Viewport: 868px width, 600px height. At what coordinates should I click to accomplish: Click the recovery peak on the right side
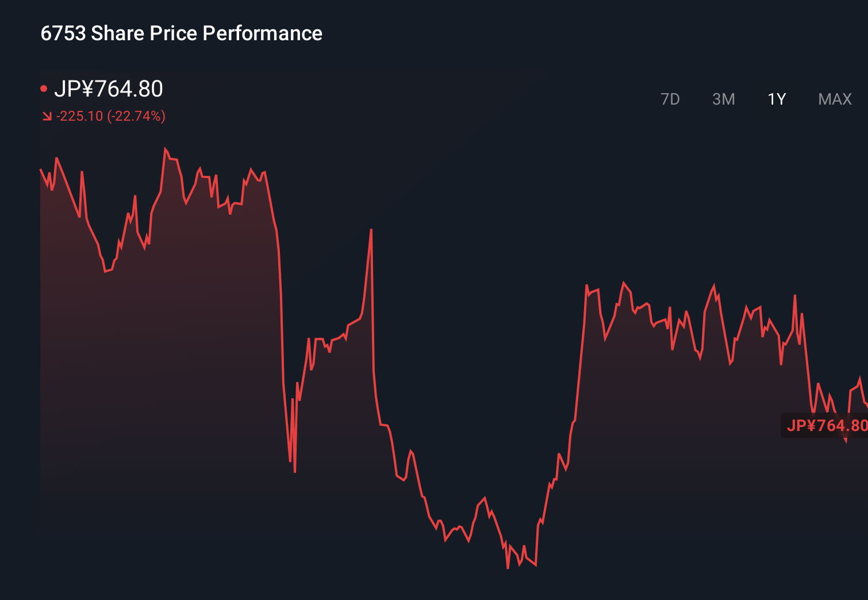tap(624, 283)
